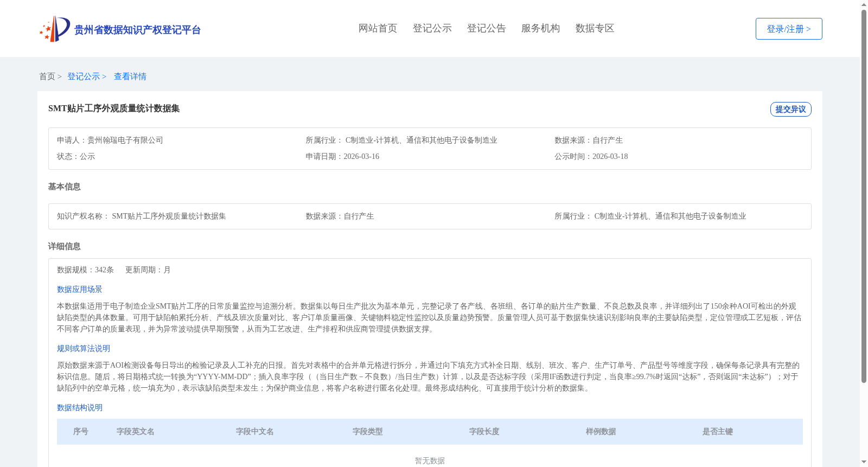The height and width of the screenshot is (467, 868).
Task: Click the 字段英文名 column header
Action: [x=136, y=432]
